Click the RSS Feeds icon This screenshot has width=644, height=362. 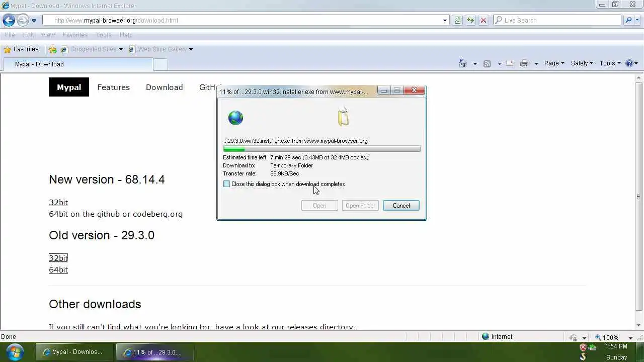click(487, 63)
